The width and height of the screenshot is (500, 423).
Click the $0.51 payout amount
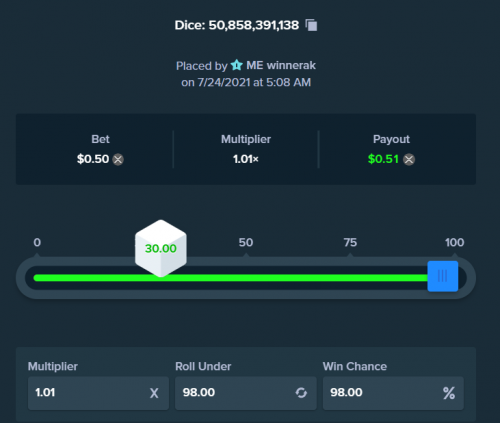tap(383, 159)
